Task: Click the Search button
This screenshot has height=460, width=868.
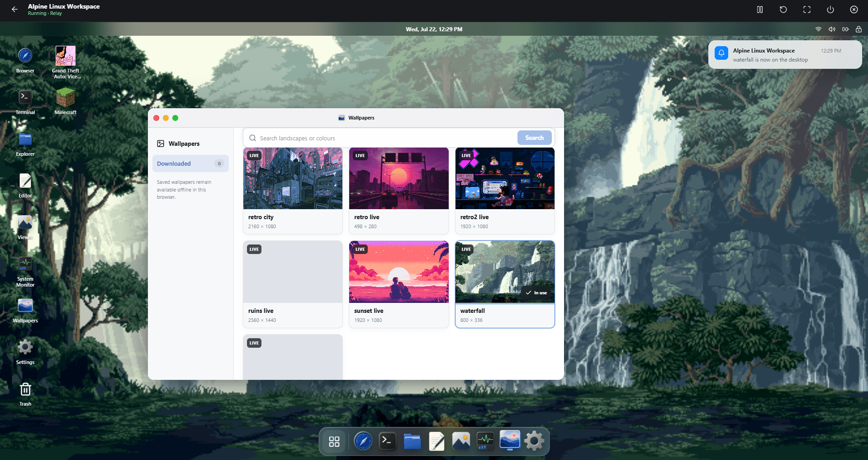Action: 534,138
